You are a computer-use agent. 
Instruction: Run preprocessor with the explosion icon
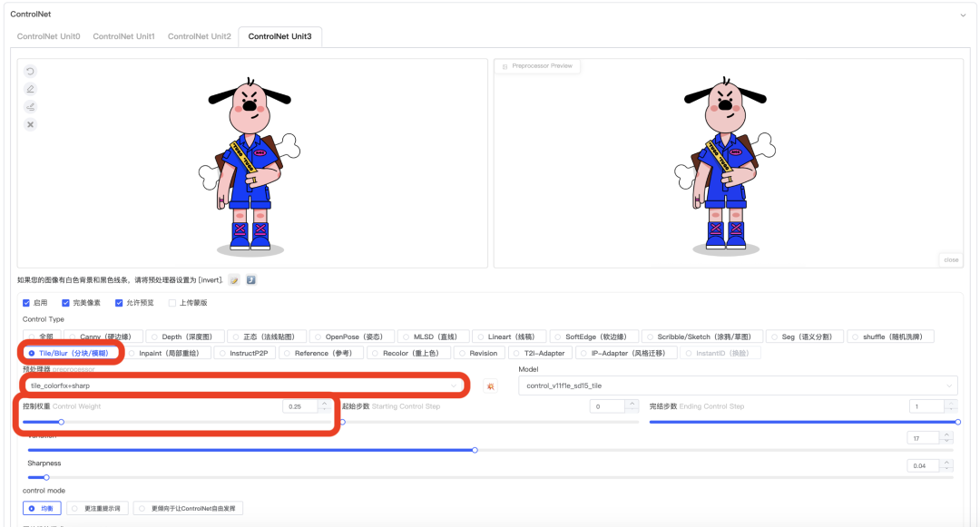click(491, 386)
